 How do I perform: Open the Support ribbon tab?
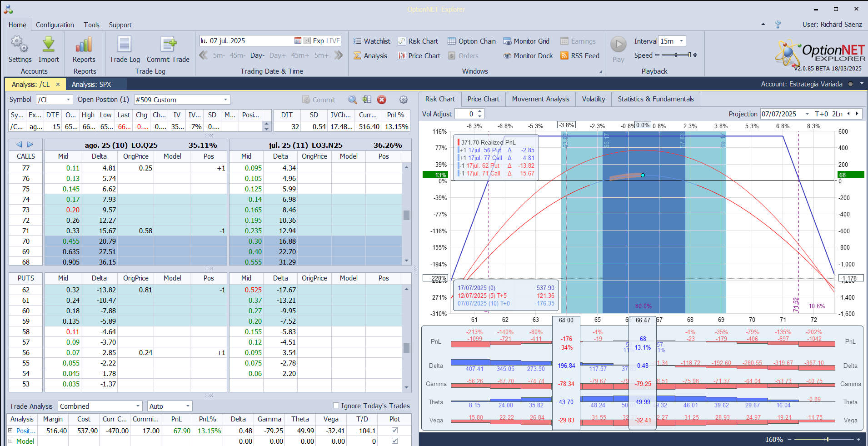pyautogui.click(x=120, y=25)
